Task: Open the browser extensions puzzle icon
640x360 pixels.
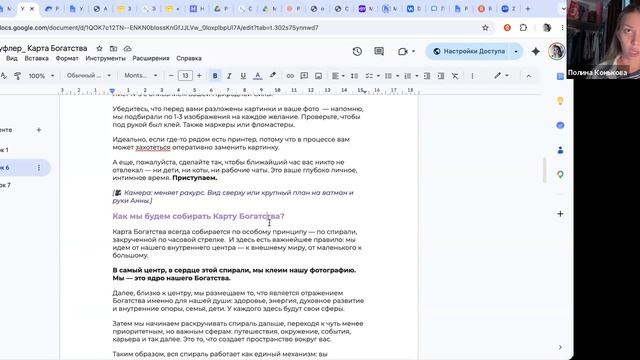Action: click(523, 28)
